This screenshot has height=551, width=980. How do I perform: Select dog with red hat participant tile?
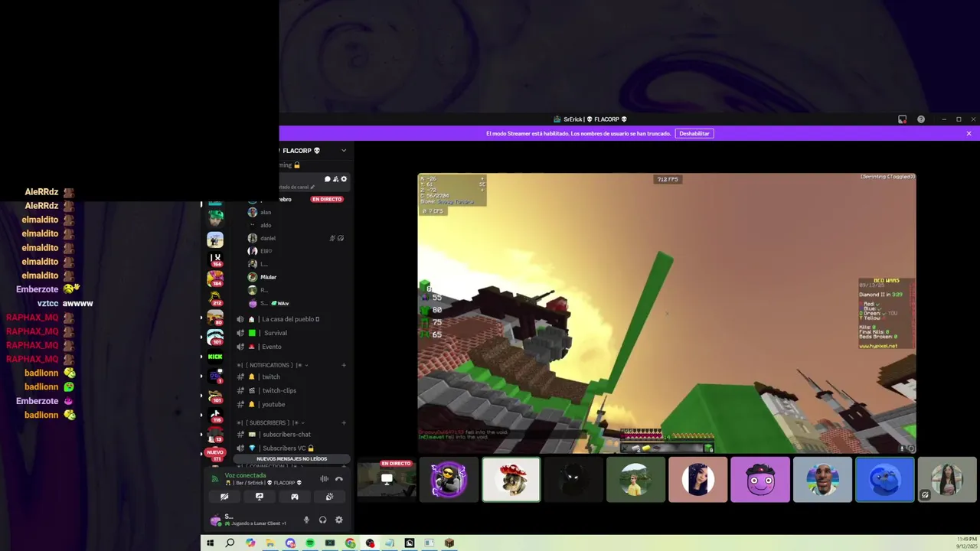(511, 480)
